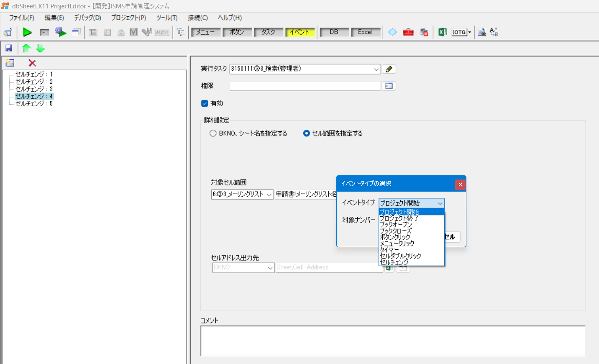The image size is (599, 364).
Task: Open the red toolbox icon
Action: click(x=408, y=32)
